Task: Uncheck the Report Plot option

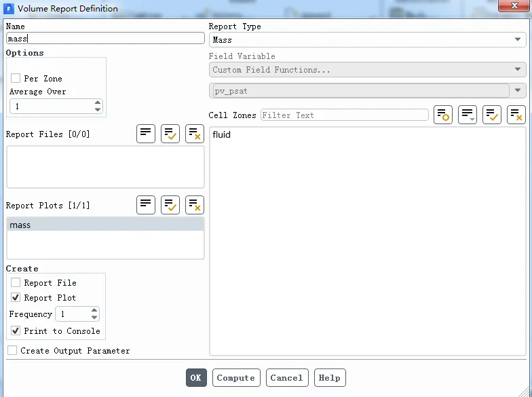Action: click(x=16, y=297)
